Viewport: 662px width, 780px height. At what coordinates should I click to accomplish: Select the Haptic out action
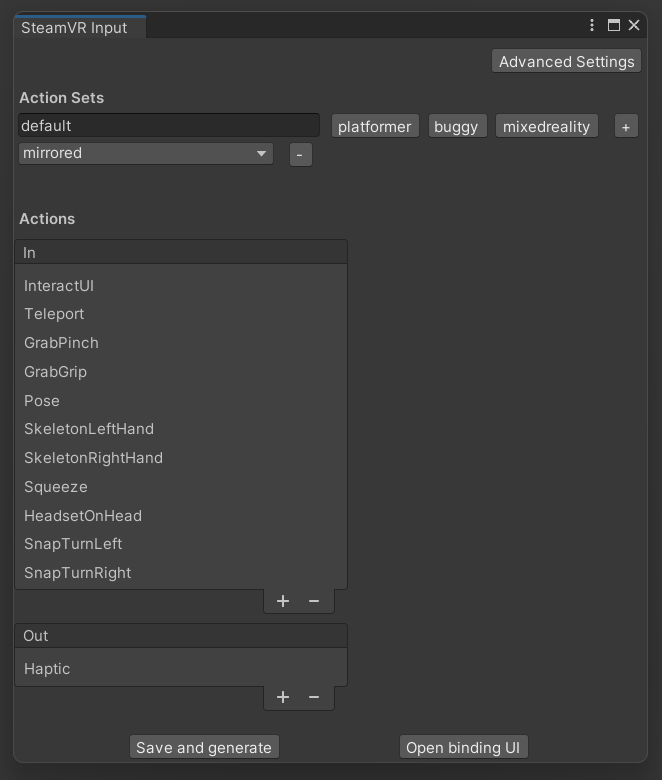181,669
